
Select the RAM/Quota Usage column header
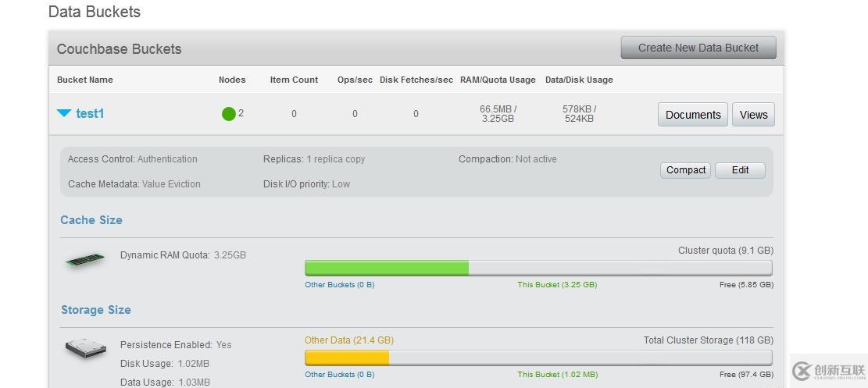[498, 80]
